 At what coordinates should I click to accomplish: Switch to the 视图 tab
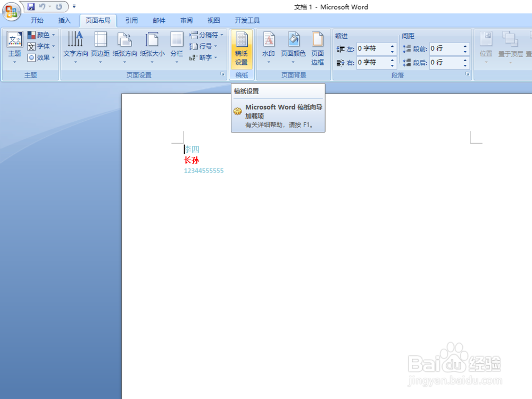[214, 21]
